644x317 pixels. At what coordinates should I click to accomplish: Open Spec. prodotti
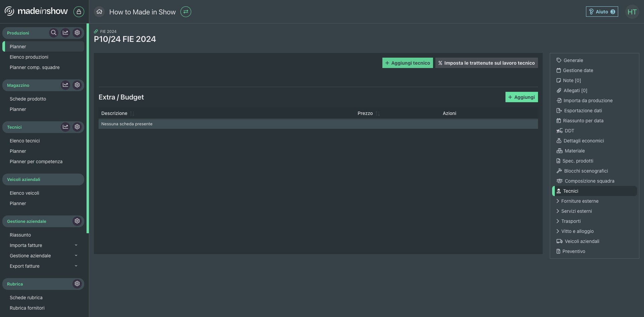click(x=575, y=161)
